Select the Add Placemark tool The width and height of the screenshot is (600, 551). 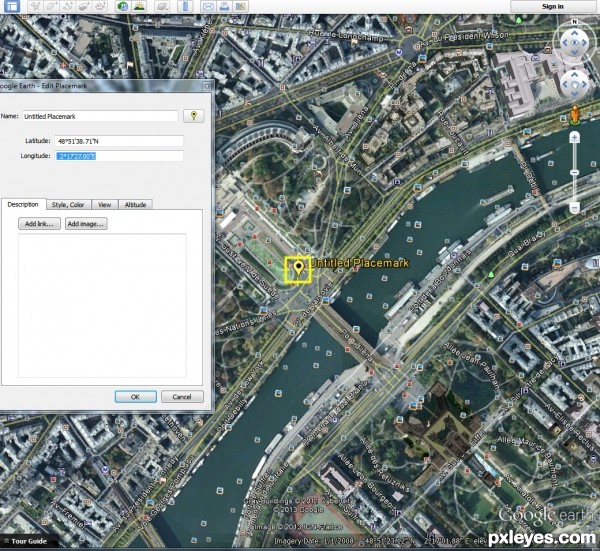(35, 6)
